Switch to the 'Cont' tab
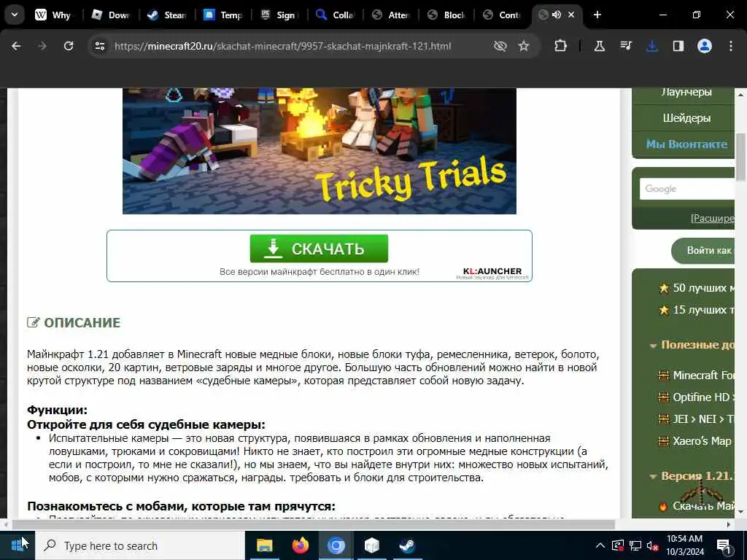This screenshot has width=747, height=560. click(x=502, y=15)
